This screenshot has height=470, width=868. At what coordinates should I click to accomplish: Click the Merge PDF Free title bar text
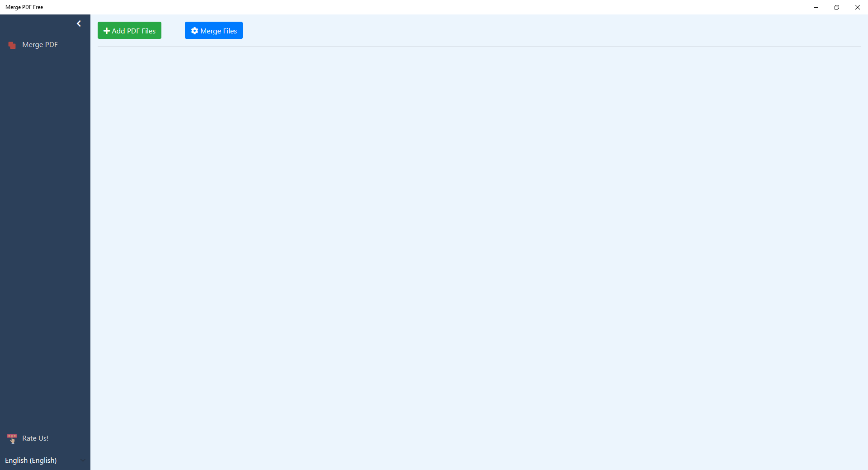[24, 7]
